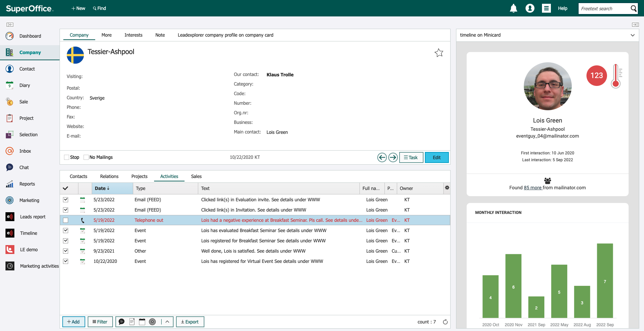Open the Leadexplorer company profile tab
Image resolution: width=644 pixels, height=331 pixels.
click(x=225, y=35)
